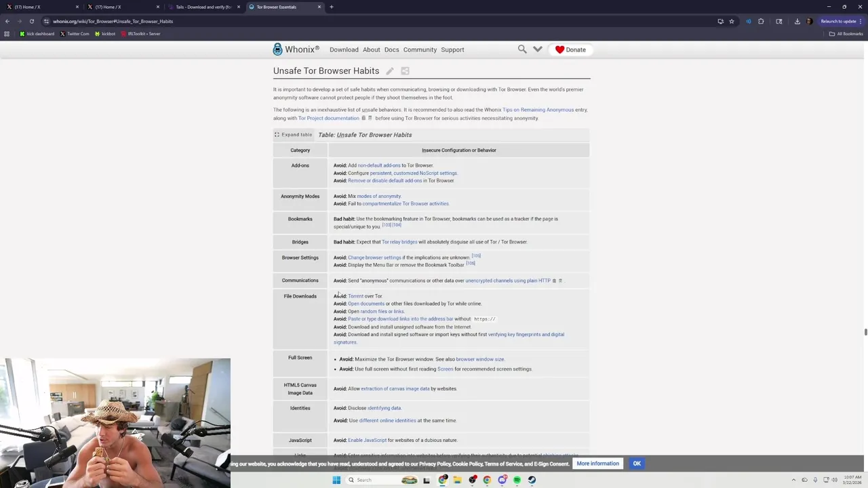This screenshot has width=868, height=488.
Task: Click the page vertical scrollbar thumb
Action: 865,331
